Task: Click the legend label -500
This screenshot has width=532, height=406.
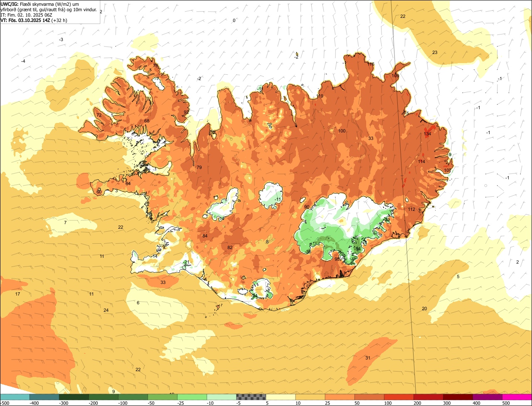Action: coord(5,403)
